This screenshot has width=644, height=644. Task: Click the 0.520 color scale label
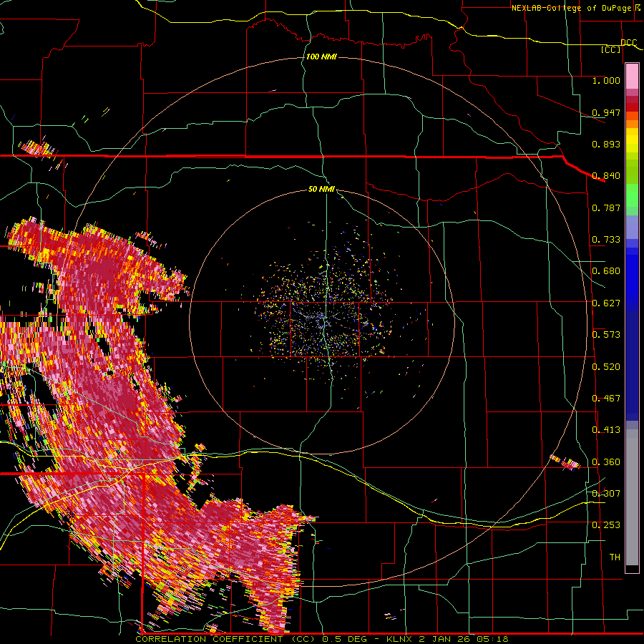(x=606, y=367)
